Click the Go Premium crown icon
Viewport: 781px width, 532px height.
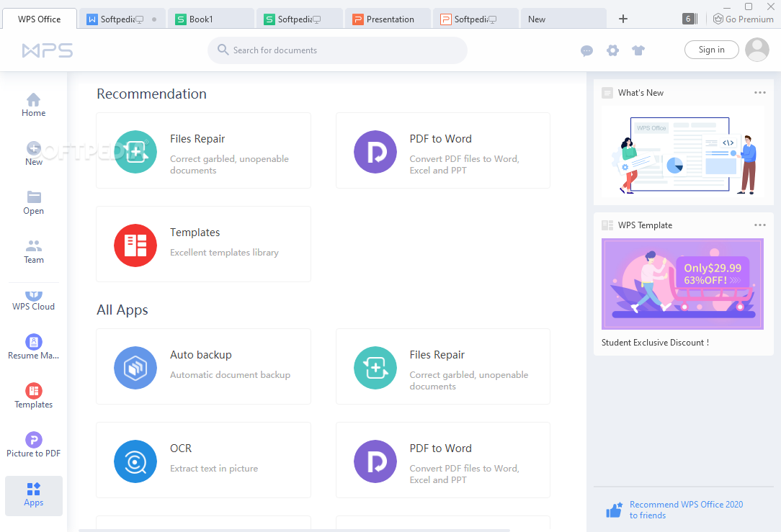[x=718, y=19]
